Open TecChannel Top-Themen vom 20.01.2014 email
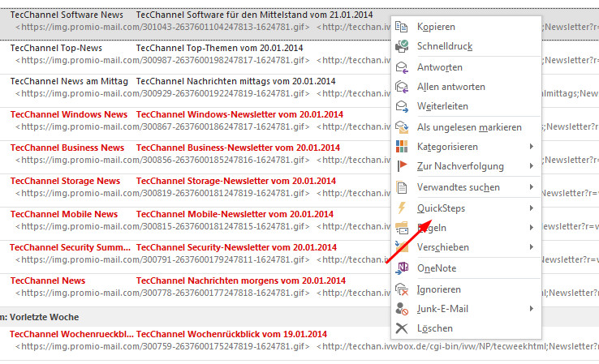This screenshot has width=599, height=364. [219, 48]
